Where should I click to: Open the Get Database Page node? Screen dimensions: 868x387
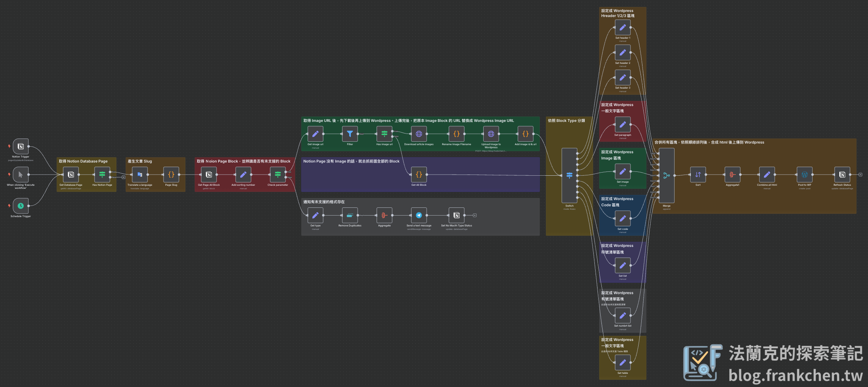71,175
